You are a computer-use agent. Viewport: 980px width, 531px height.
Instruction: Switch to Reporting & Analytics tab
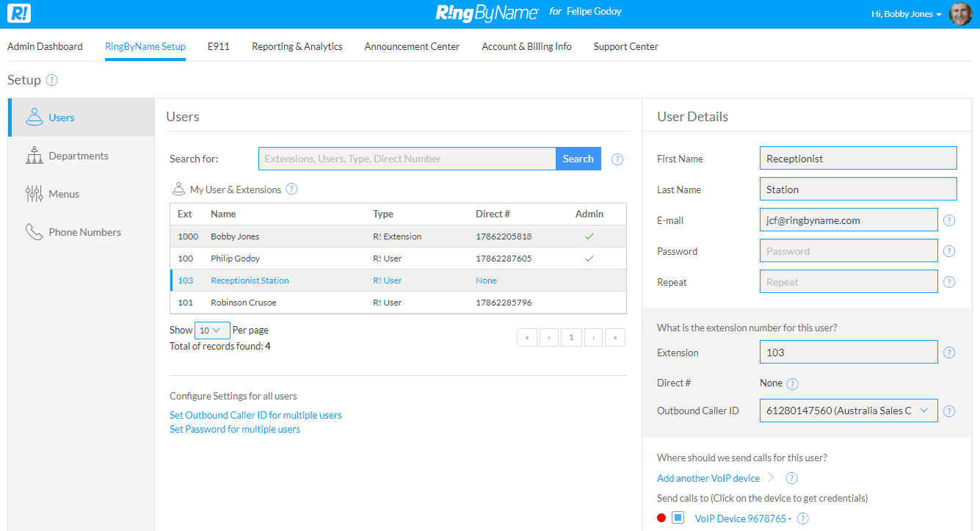pos(297,46)
